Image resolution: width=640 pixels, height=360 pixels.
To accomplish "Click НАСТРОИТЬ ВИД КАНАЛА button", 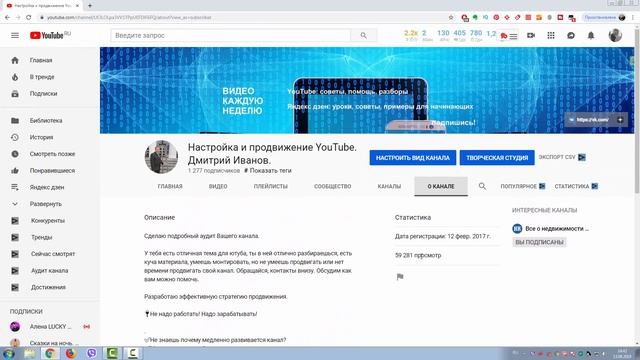I will (x=413, y=158).
